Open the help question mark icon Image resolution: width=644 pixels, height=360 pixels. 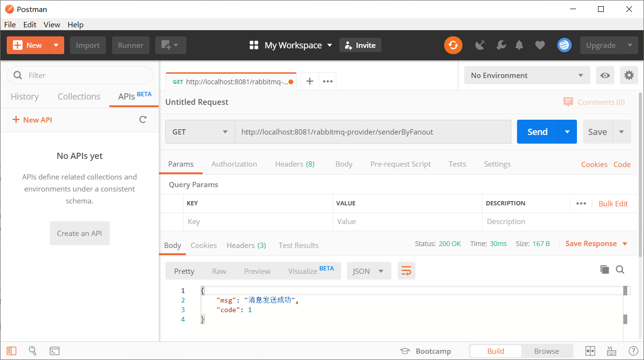(x=633, y=351)
